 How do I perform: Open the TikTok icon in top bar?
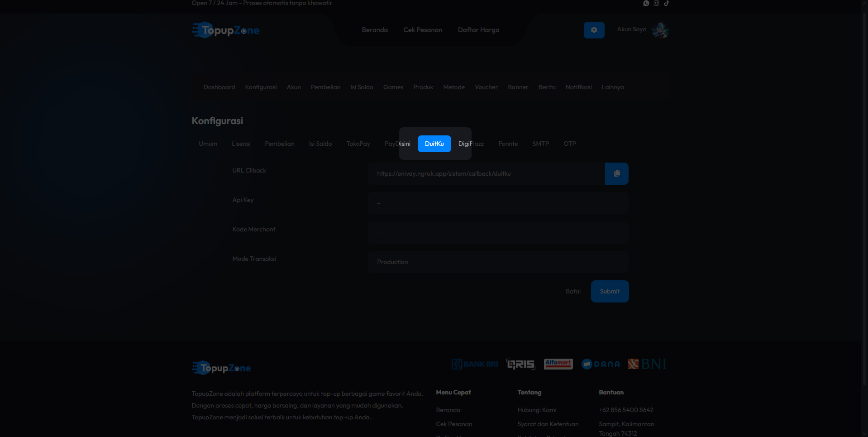pos(667,3)
